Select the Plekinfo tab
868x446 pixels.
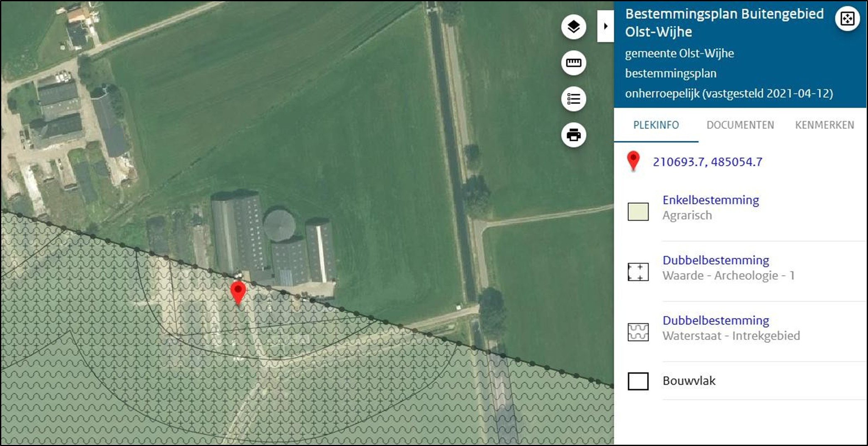point(656,125)
